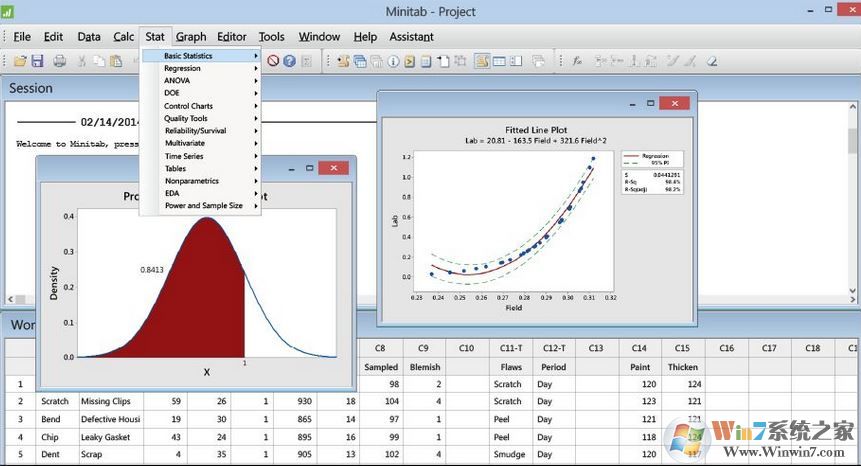861x466 pixels.
Task: Click the red Cancel circle icon
Action: (x=273, y=61)
